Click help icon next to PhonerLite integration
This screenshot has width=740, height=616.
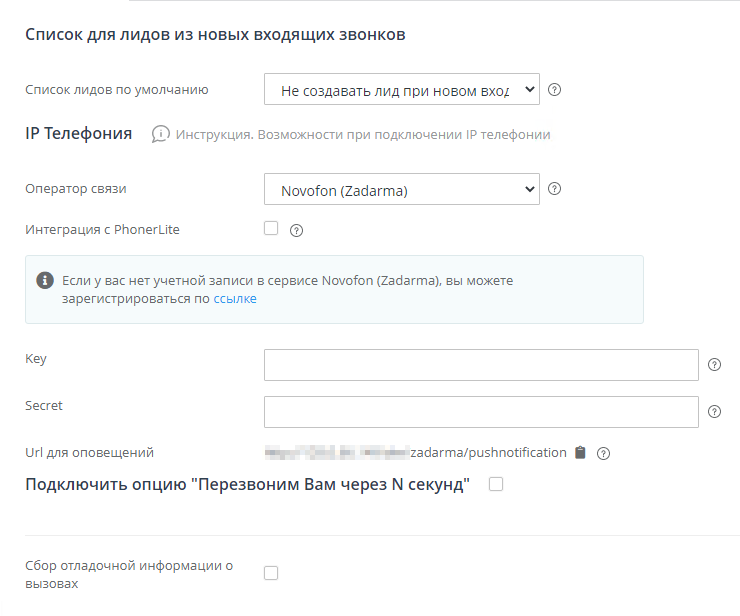point(296,230)
